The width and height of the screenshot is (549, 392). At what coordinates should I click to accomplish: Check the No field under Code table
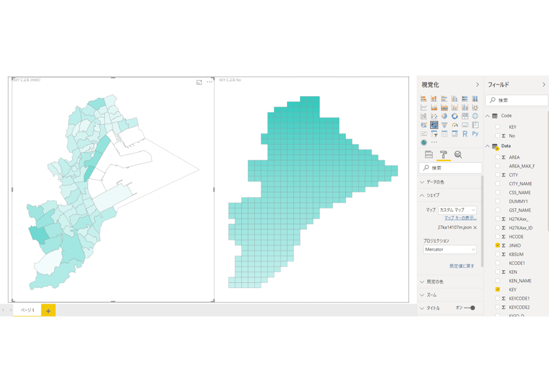point(497,135)
